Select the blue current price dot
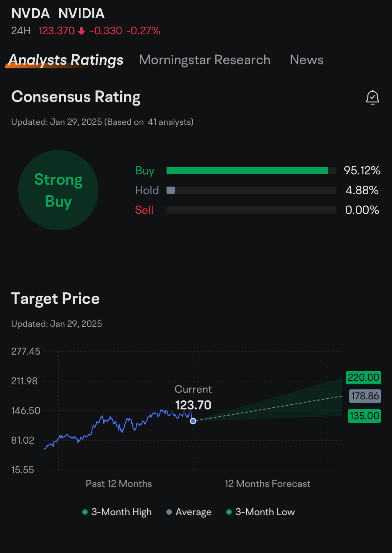The height and width of the screenshot is (553, 392). tap(193, 421)
